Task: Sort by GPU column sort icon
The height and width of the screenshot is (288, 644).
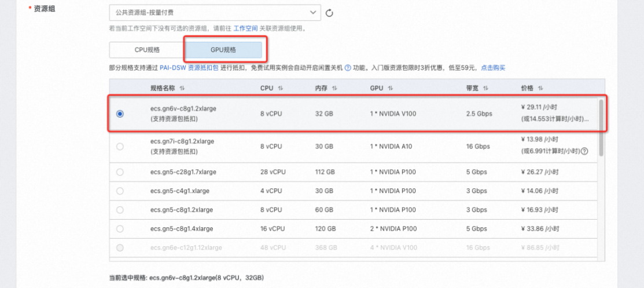Action: coord(390,89)
